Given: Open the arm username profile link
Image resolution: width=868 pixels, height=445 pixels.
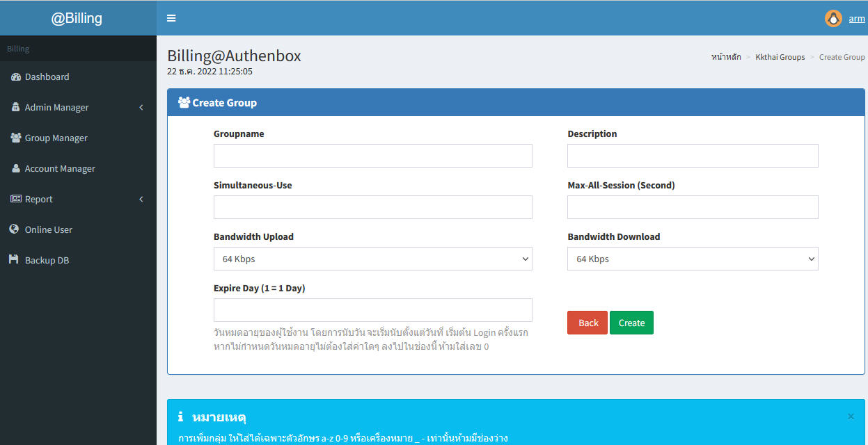Looking at the screenshot, I should click(x=856, y=19).
